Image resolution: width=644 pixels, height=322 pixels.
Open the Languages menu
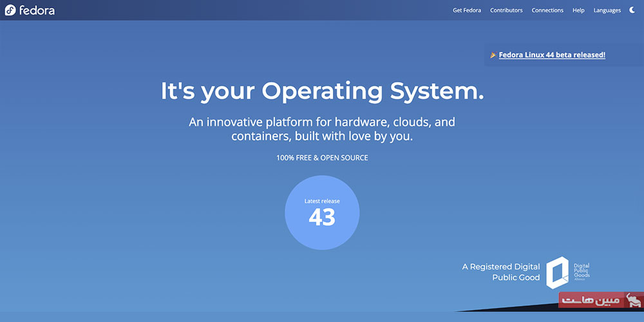607,10
